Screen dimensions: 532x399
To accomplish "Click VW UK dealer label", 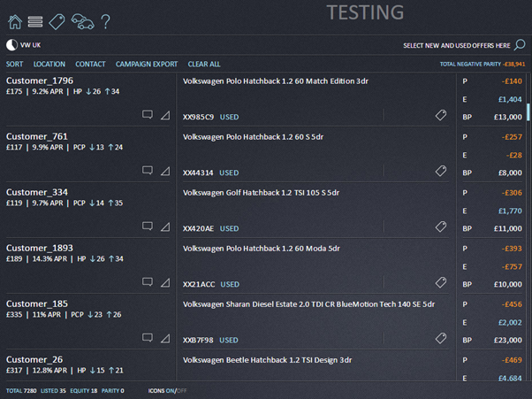I will pos(31,45).
